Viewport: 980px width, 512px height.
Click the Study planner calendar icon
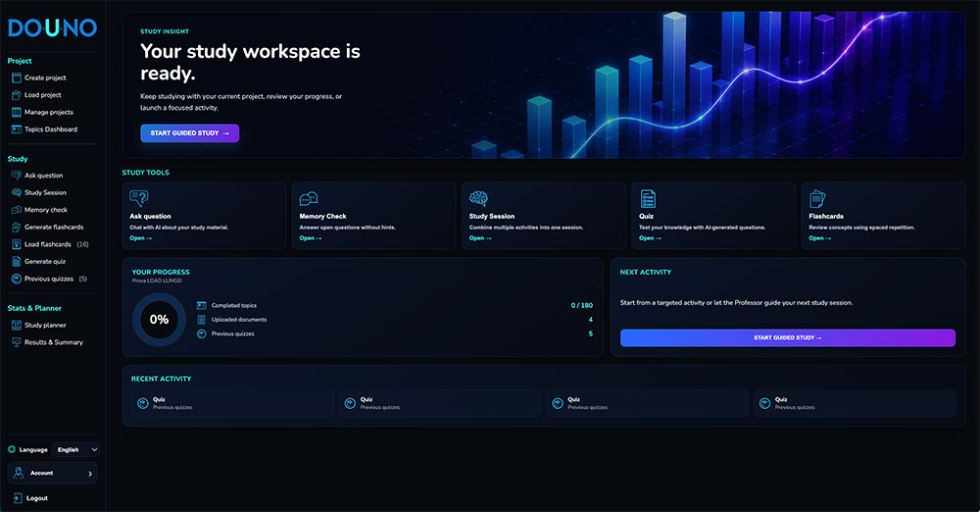(17, 325)
